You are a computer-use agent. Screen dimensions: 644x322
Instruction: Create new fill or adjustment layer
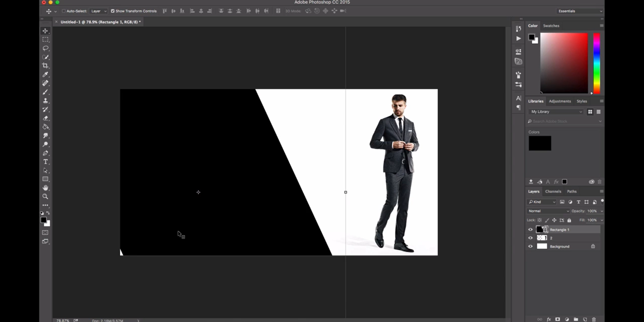(x=567, y=319)
